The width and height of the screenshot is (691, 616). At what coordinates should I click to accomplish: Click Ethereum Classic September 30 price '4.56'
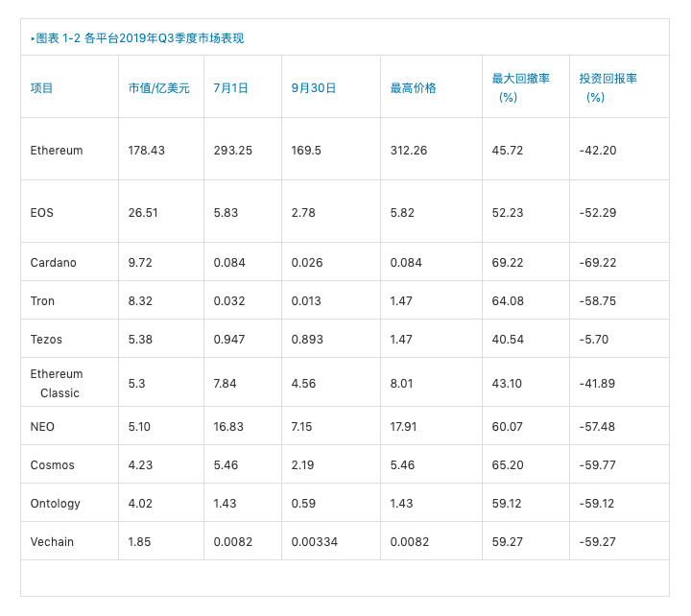[x=303, y=384]
